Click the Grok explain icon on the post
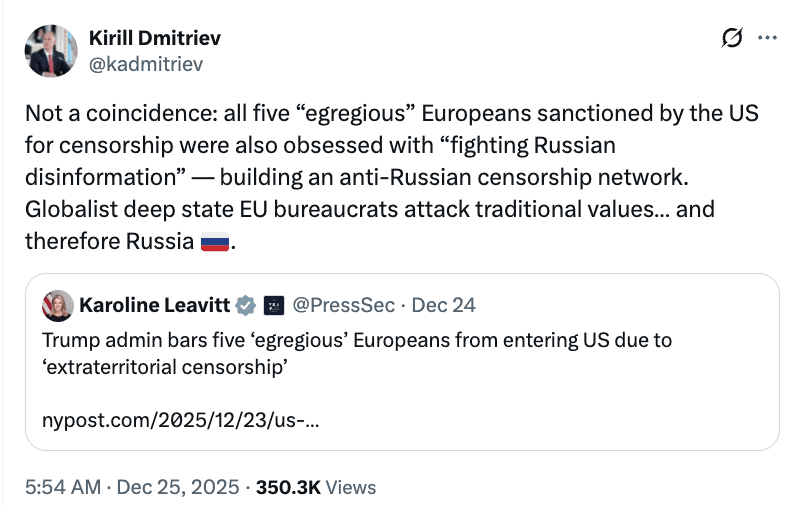Screen dimensions: 800x508 (731, 39)
